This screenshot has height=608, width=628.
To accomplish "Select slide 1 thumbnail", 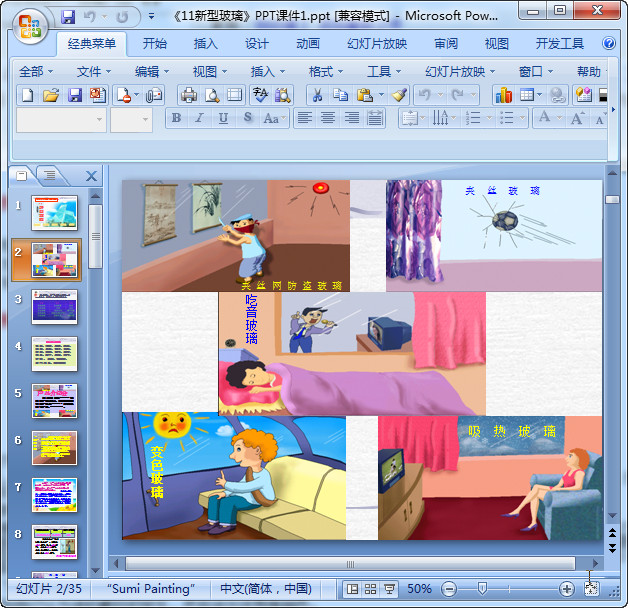I will click(54, 213).
